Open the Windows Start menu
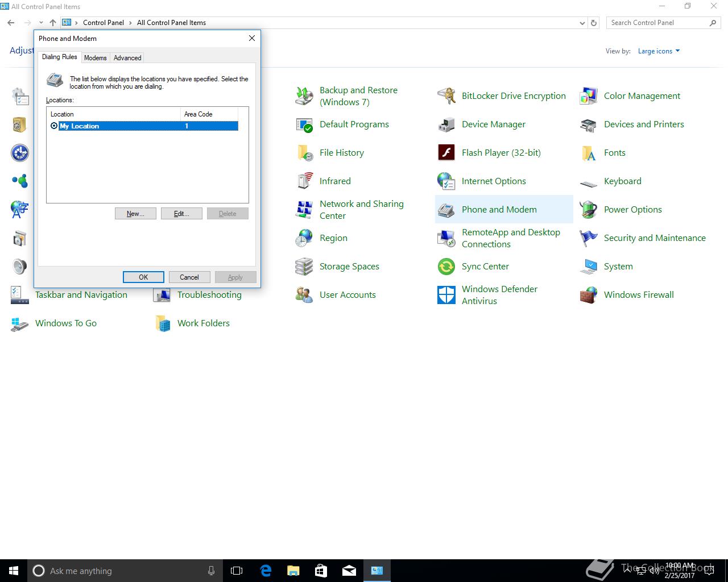Image resolution: width=728 pixels, height=582 pixels. point(14,571)
